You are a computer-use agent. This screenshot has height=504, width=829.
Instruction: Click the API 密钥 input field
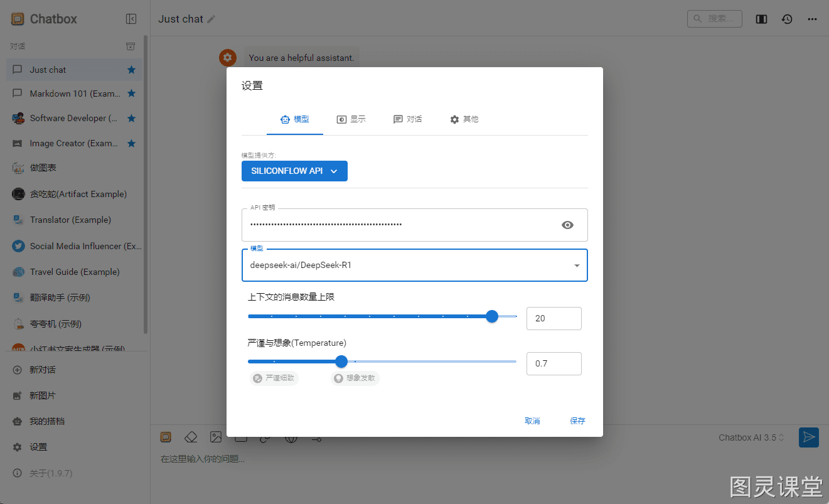point(415,225)
